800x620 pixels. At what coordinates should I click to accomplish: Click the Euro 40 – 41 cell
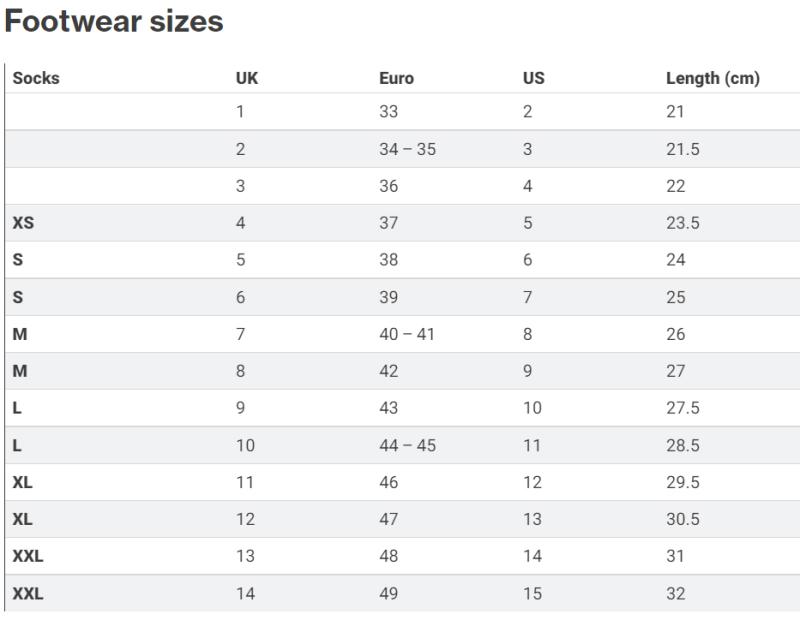[407, 334]
